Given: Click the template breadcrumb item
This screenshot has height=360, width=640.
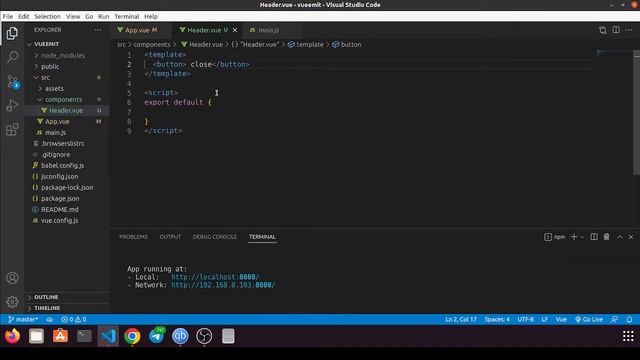Looking at the screenshot, I should tap(306, 44).
